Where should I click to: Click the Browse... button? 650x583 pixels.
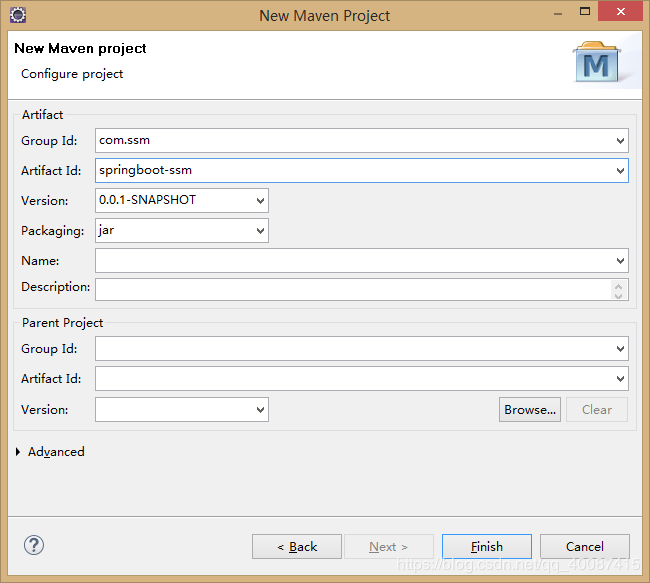pos(530,410)
